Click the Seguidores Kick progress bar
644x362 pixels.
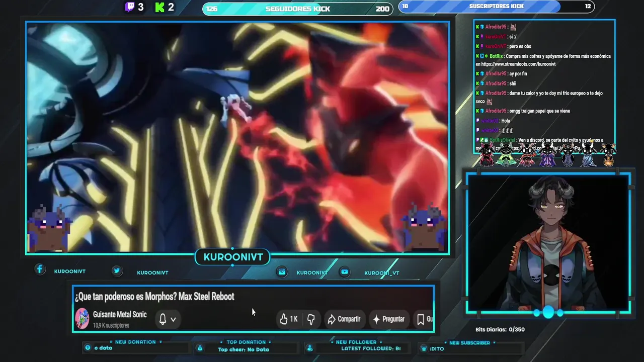pos(298,9)
